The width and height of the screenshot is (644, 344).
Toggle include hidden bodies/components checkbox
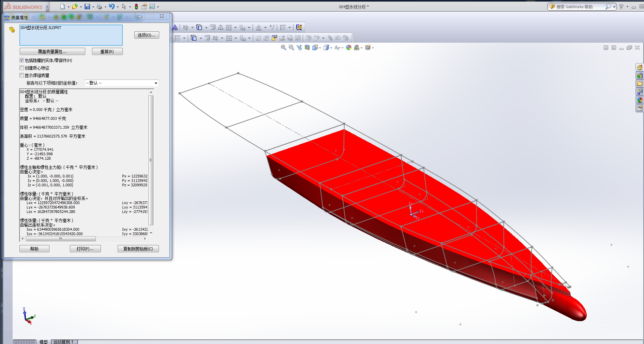tap(22, 60)
